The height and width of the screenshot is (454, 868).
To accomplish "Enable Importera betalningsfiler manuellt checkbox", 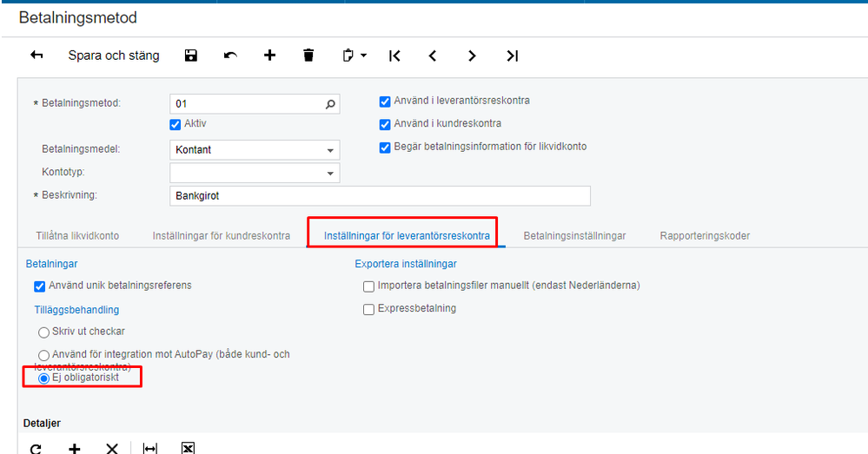I will tap(368, 286).
